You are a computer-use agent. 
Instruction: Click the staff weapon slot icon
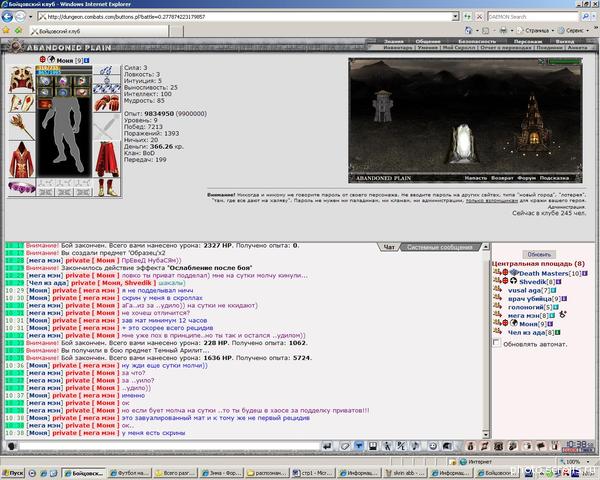pyautogui.click(x=21, y=127)
